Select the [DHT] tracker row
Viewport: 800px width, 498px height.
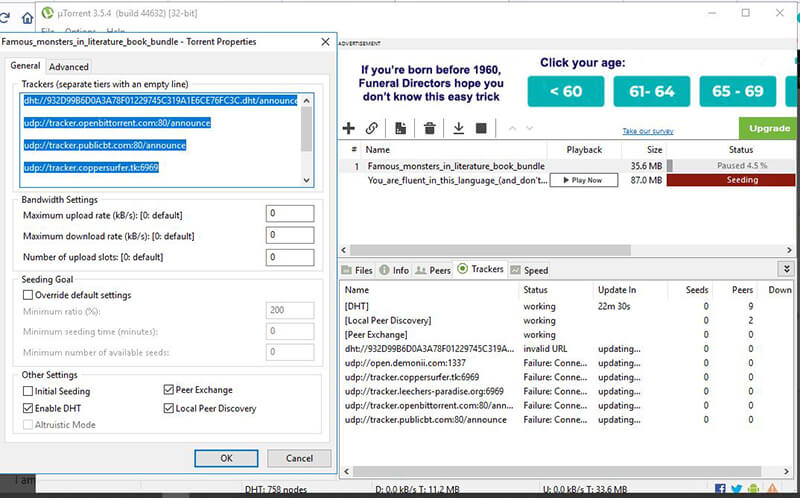pos(566,306)
